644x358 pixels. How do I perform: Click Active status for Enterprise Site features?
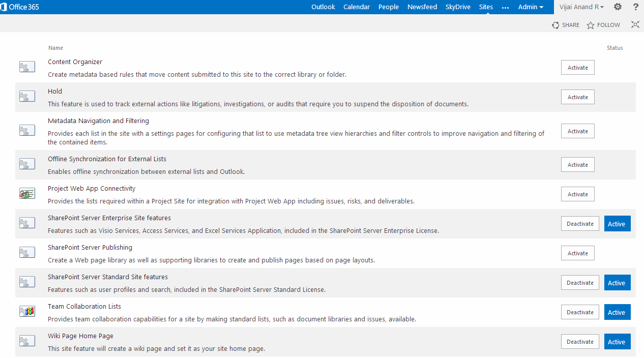(x=617, y=224)
